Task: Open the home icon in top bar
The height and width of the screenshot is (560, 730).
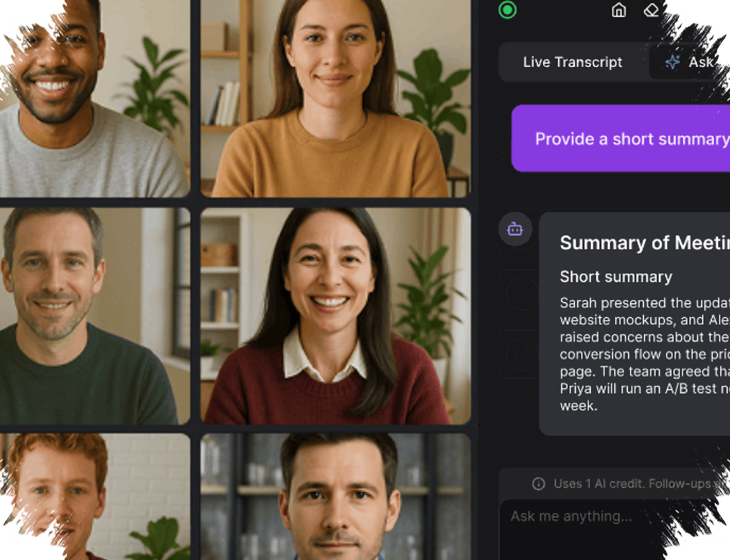Action: pos(619,10)
